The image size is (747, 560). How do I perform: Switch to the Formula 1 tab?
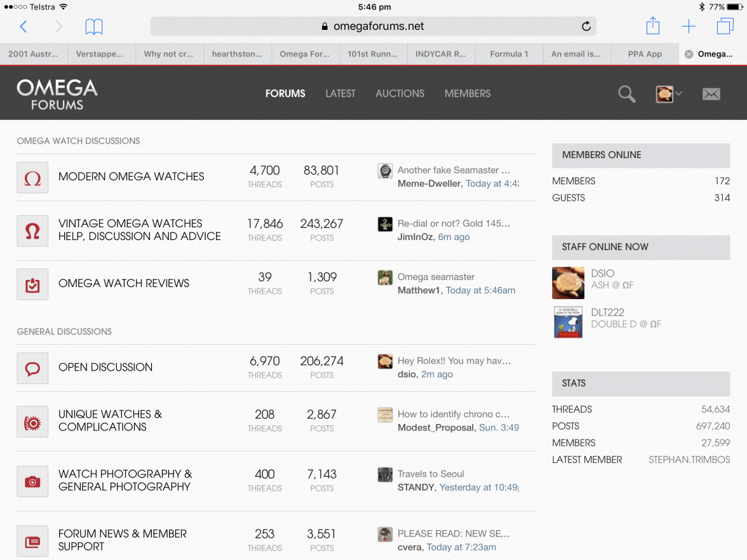pyautogui.click(x=509, y=54)
